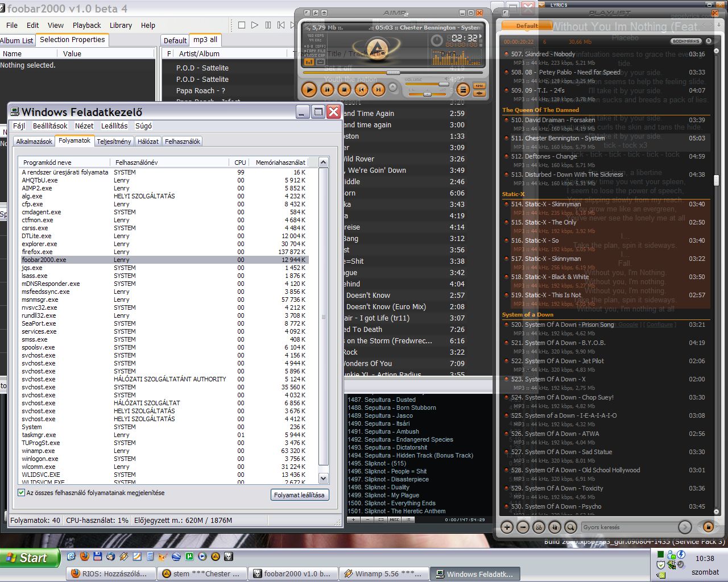Viewport: 728px width, 582px height.
Task: Launch Firefox from quick launch bar
Action: (85, 556)
